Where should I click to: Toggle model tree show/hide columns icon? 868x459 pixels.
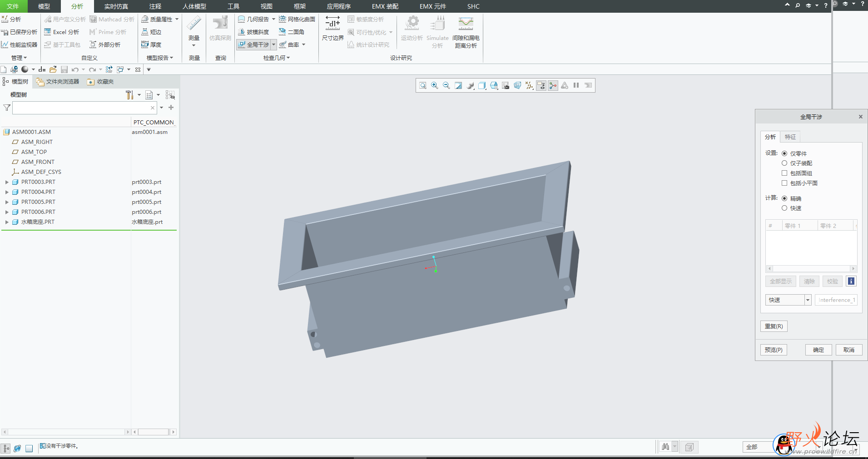(x=170, y=95)
